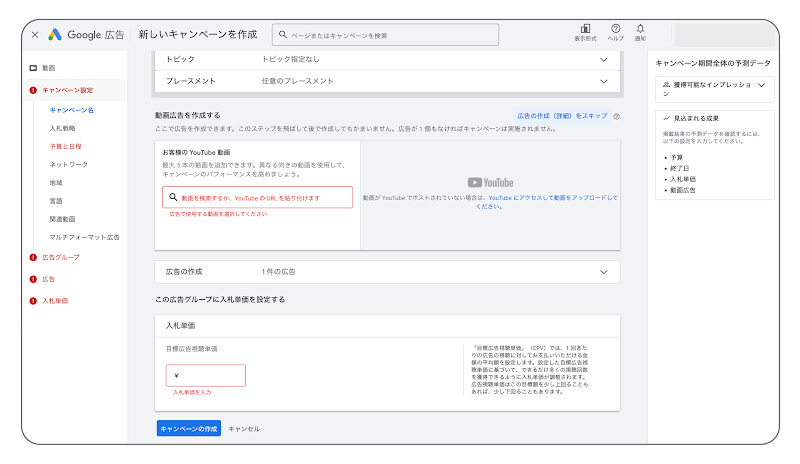This screenshot has height=464, width=800.
Task: Click the YouTube logo in preview panel
Action: click(x=490, y=183)
